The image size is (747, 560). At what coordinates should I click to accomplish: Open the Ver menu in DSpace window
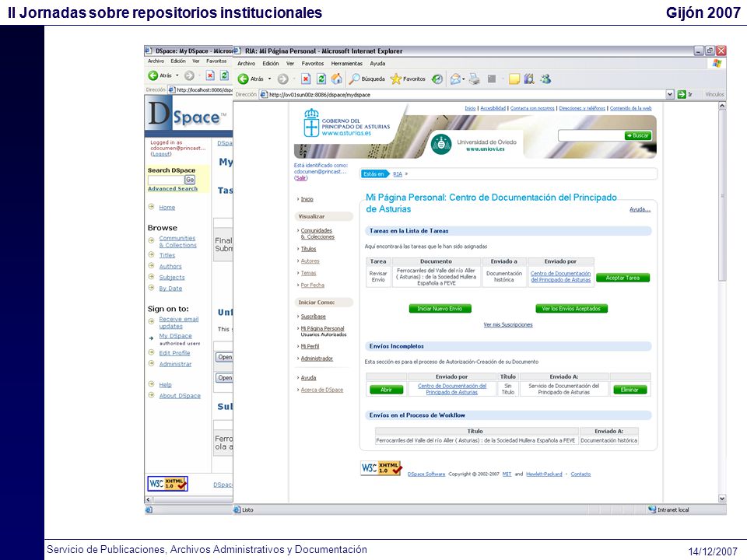[196, 61]
